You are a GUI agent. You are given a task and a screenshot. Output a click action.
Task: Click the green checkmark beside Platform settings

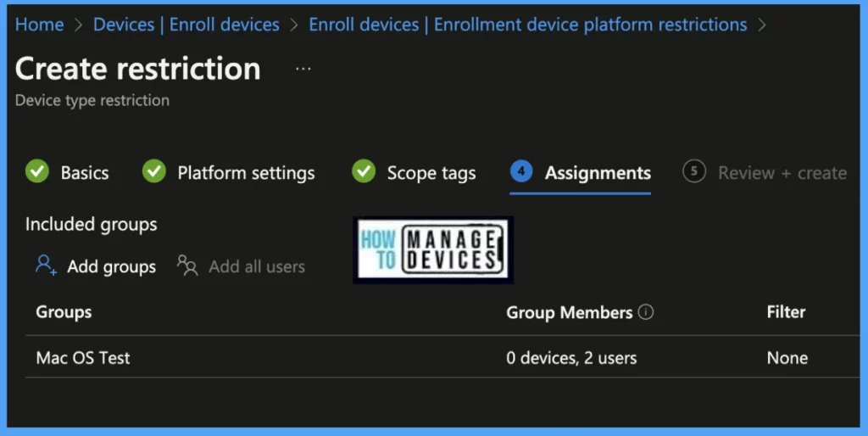154,171
